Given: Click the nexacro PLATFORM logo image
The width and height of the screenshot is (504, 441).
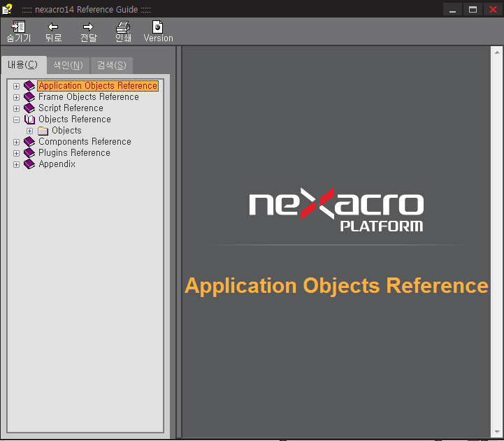Looking at the screenshot, I should (336, 210).
